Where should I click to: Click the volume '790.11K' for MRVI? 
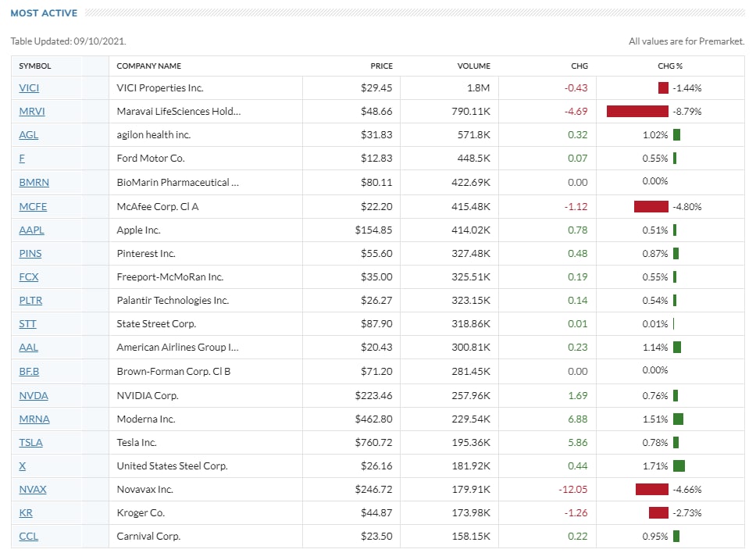[471, 112]
